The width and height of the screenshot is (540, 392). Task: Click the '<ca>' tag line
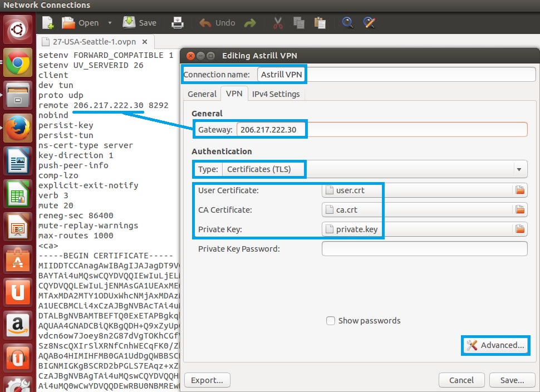(x=48, y=246)
